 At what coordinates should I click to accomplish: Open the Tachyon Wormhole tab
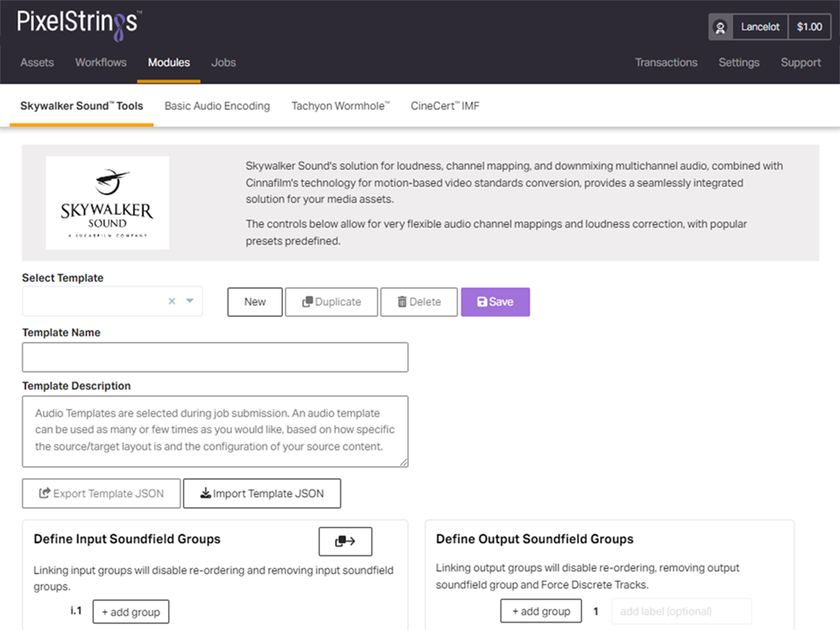tap(340, 106)
